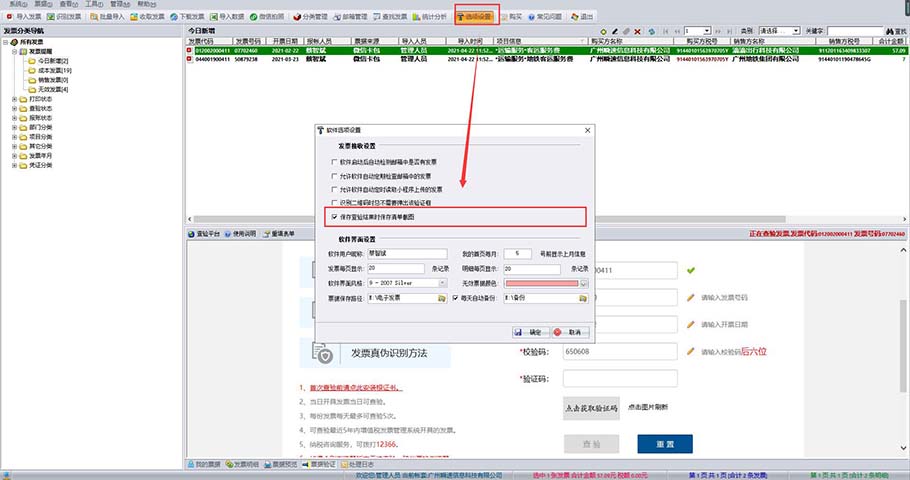Click the 确定 button in dialog

(x=528, y=331)
